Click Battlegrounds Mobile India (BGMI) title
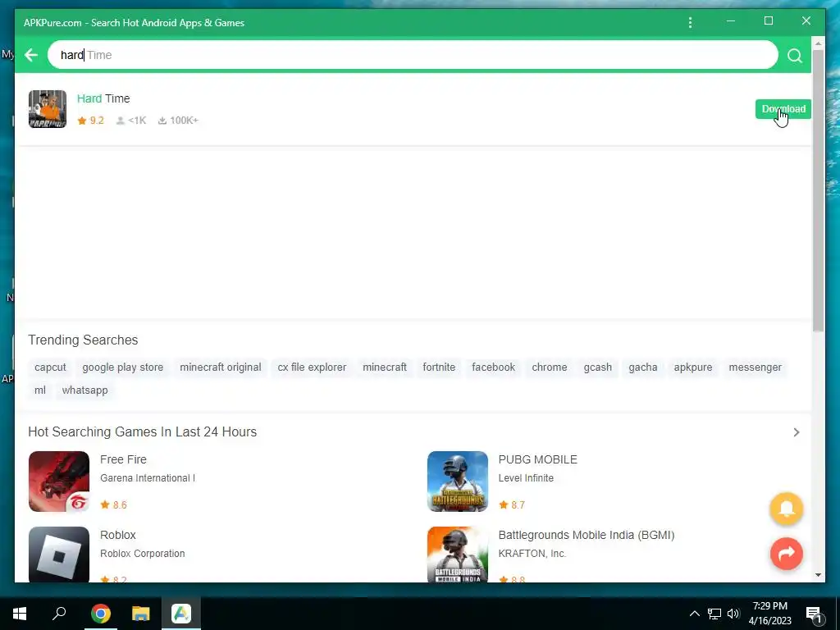Image resolution: width=840 pixels, height=630 pixels. click(586, 535)
